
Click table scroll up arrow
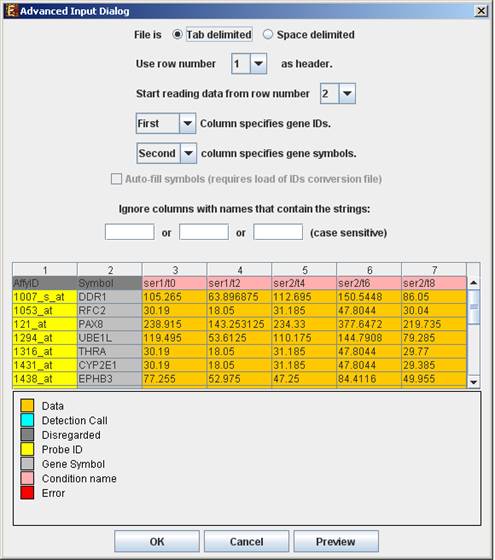[x=474, y=283]
